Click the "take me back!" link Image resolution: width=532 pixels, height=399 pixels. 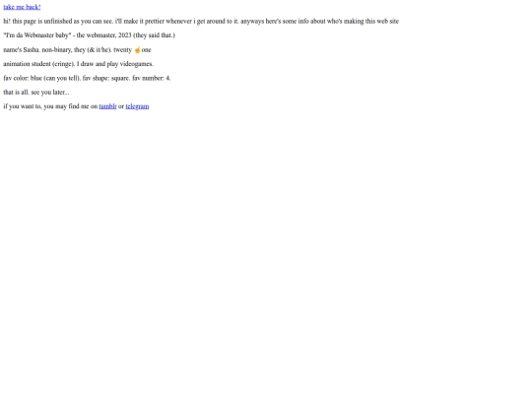tap(22, 7)
